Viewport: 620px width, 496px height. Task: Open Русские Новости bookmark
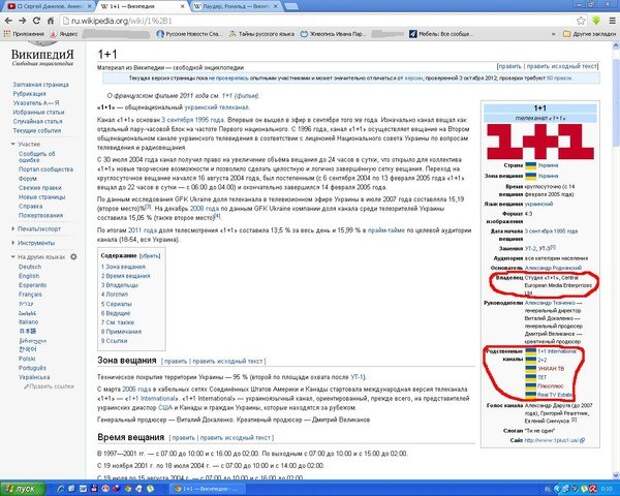pyautogui.click(x=188, y=34)
